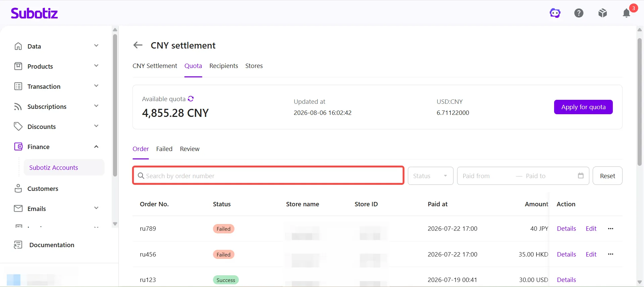View Details for order ru456
Screen dimensions: 644x287
(567, 254)
